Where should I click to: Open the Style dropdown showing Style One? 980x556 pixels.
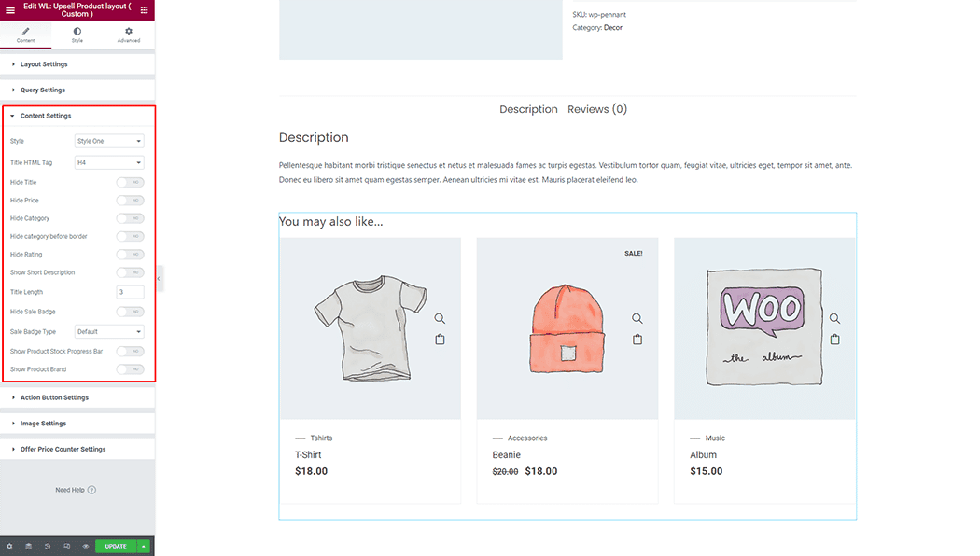pos(108,140)
